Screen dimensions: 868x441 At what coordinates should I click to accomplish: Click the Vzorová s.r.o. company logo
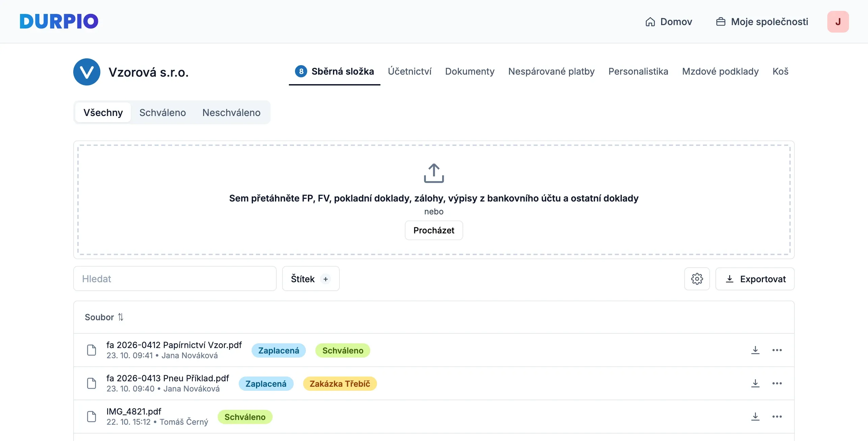(87, 72)
